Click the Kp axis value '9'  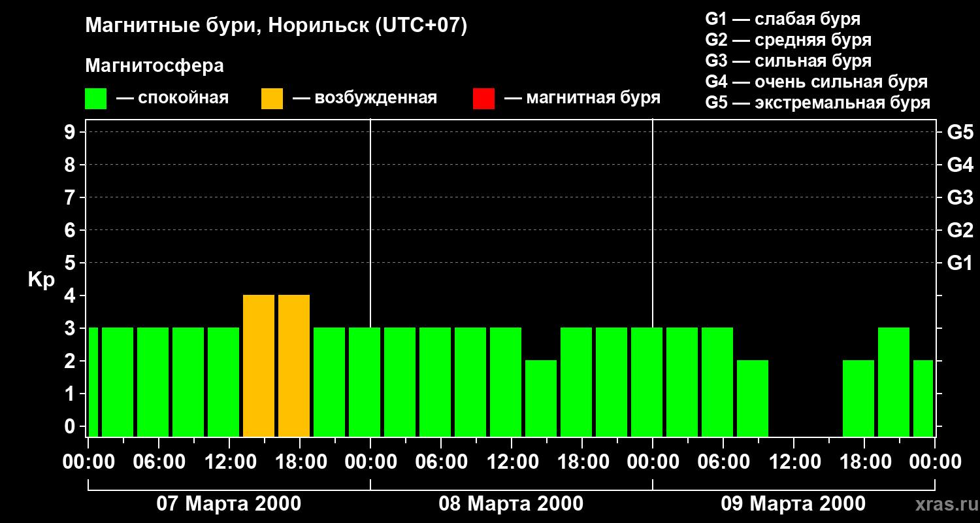pos(71,132)
